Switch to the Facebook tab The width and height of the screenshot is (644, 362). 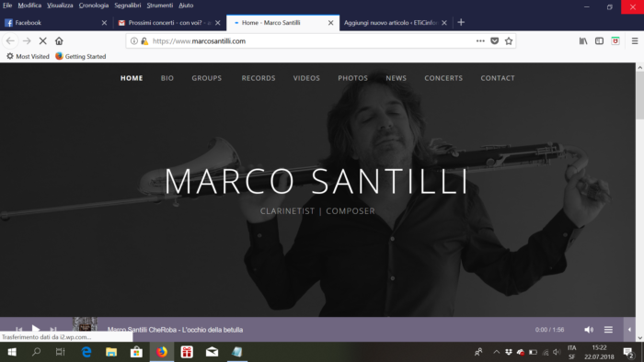pyautogui.click(x=55, y=23)
